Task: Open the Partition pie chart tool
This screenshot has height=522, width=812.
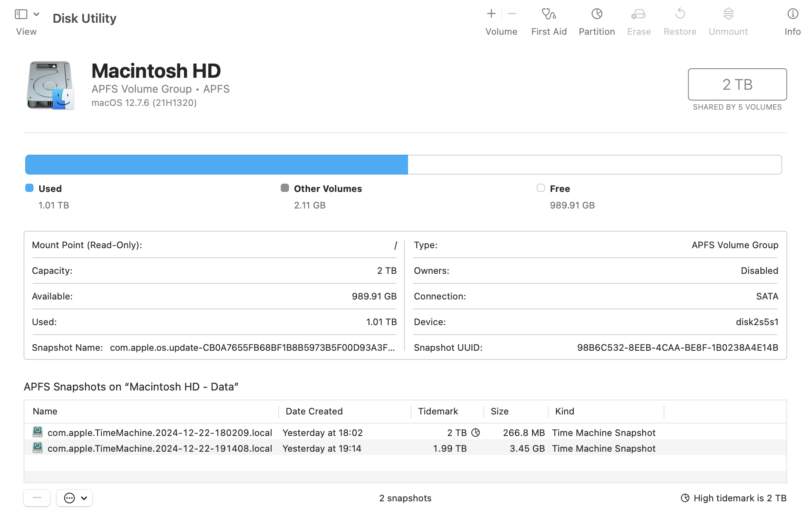Action: tap(597, 14)
